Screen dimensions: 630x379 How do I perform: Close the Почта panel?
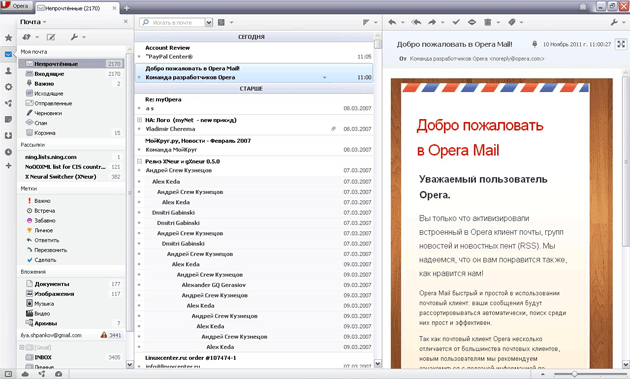125,21
